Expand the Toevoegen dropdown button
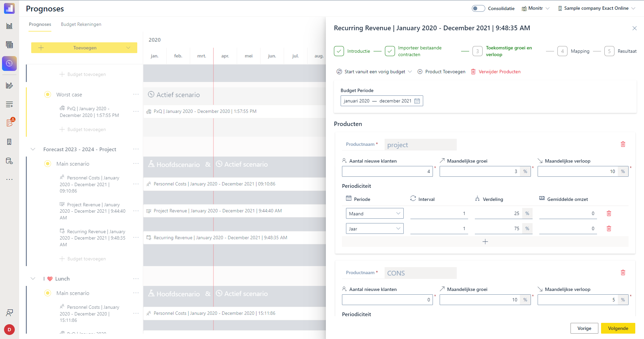 coord(128,48)
